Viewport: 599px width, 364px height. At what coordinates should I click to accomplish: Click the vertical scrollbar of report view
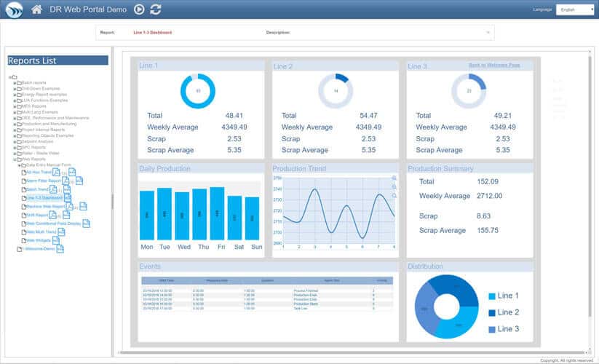pyautogui.click(x=590, y=185)
